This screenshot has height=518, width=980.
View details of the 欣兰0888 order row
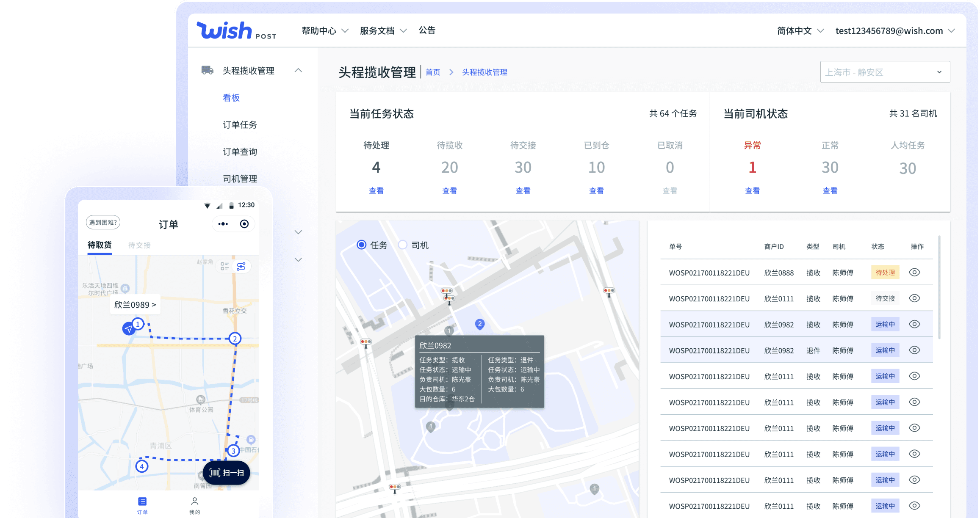click(x=914, y=273)
